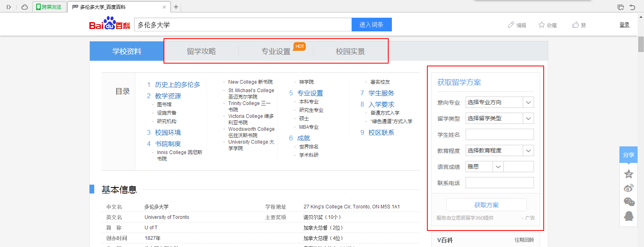Open the 学生服务 contents section
644x247 pixels.
[381, 93]
